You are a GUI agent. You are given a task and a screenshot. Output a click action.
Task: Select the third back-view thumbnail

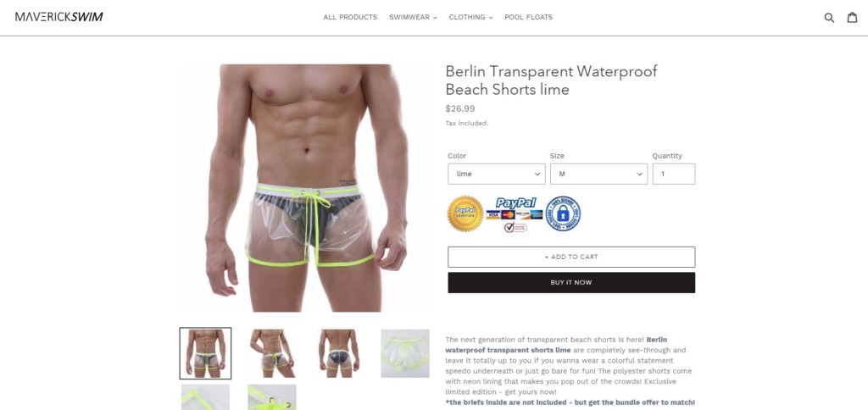[338, 353]
